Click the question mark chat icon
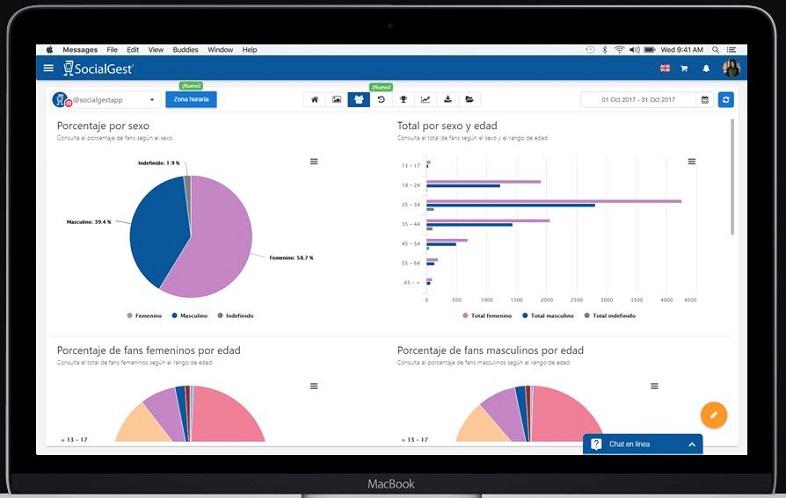The image size is (786, 498). (596, 444)
